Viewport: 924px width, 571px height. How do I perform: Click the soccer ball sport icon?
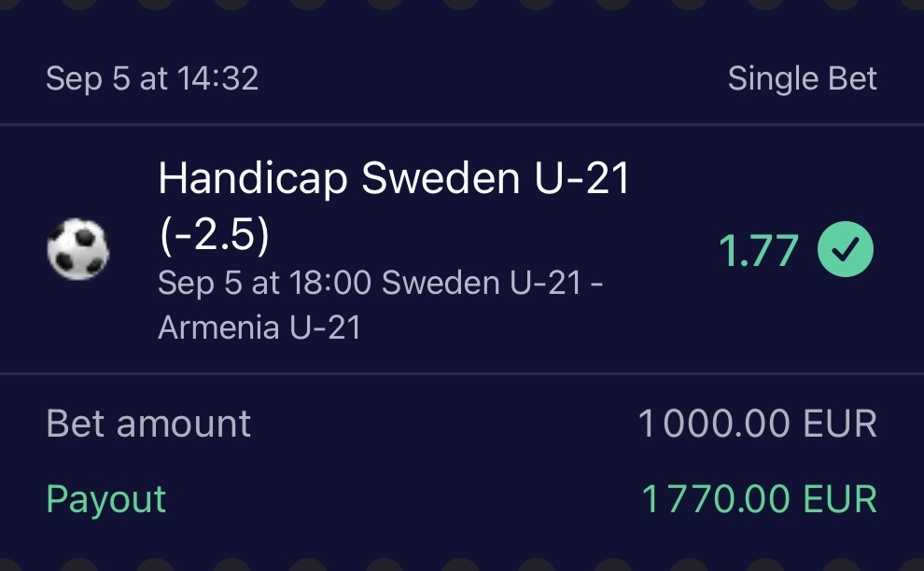77,250
